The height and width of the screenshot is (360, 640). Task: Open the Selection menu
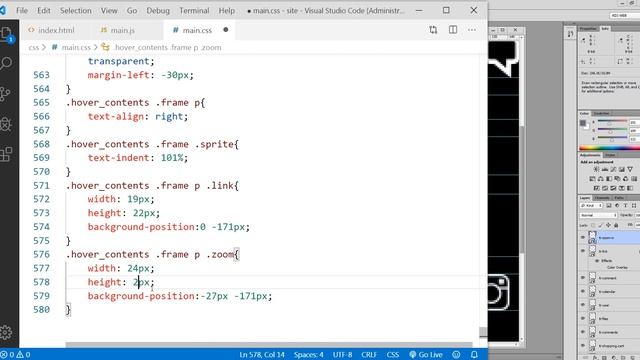click(x=76, y=11)
